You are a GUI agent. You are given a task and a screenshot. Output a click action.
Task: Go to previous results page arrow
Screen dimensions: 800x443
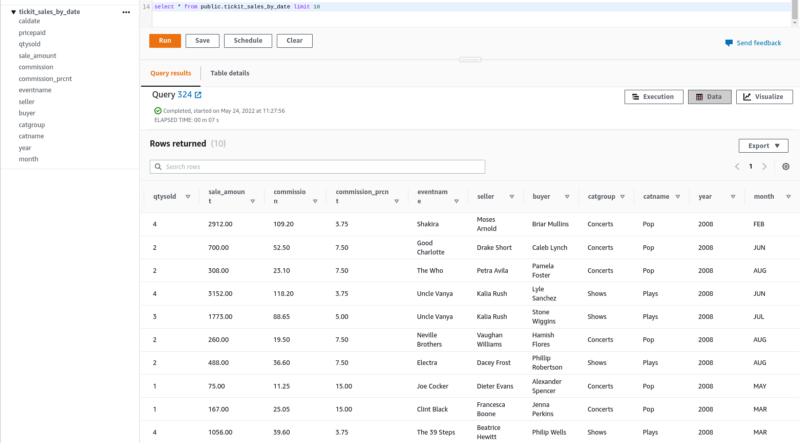[x=737, y=166]
